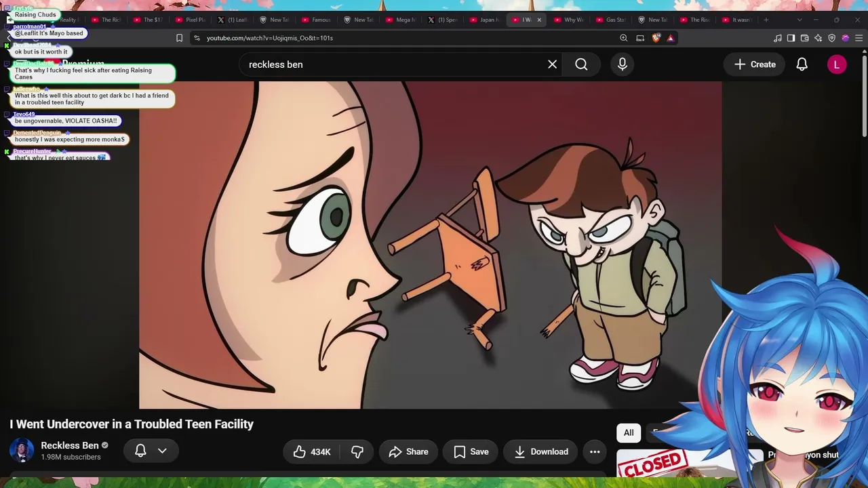
Task: Click chat message '@Leaflit It's Mayo based'
Action: coord(49,33)
